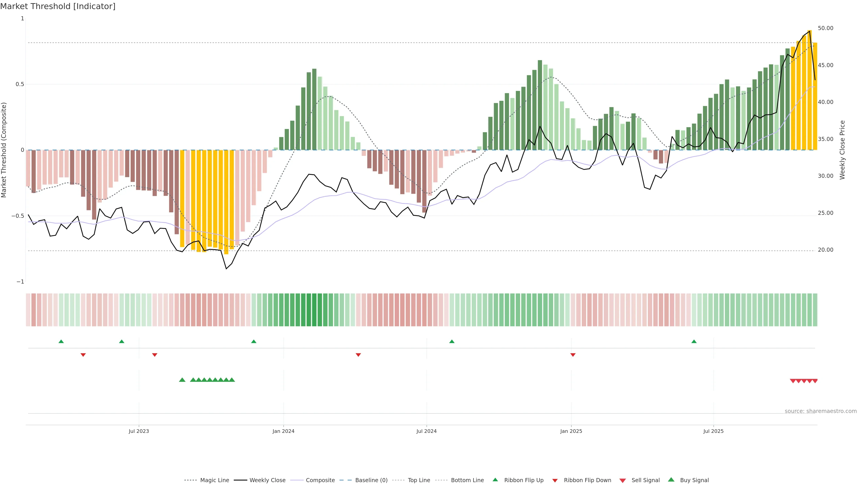Click the first Buy Signal triangle in 2023
This screenshot has width=868, height=488.
[182, 380]
